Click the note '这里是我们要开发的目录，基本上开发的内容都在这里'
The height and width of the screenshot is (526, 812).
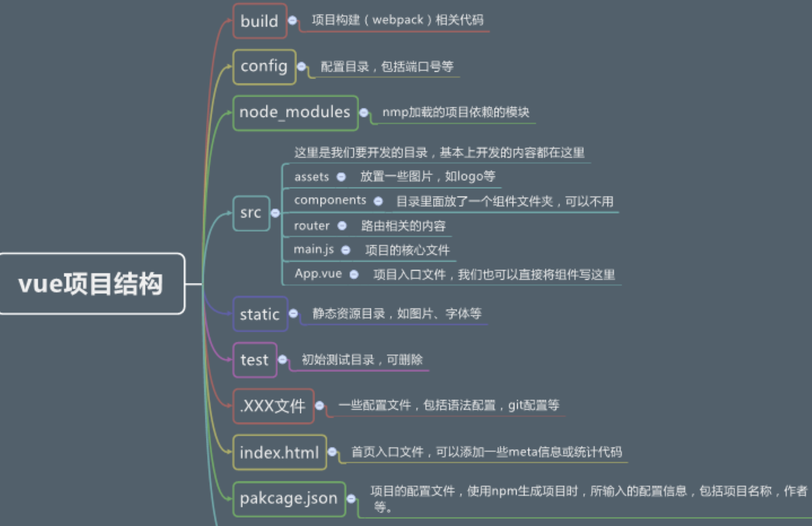(x=439, y=153)
